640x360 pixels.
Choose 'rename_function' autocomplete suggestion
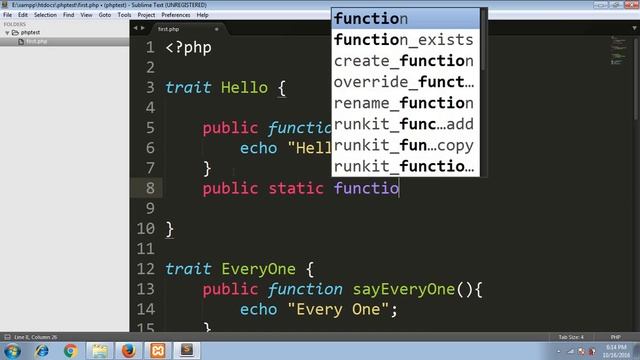tap(406, 103)
